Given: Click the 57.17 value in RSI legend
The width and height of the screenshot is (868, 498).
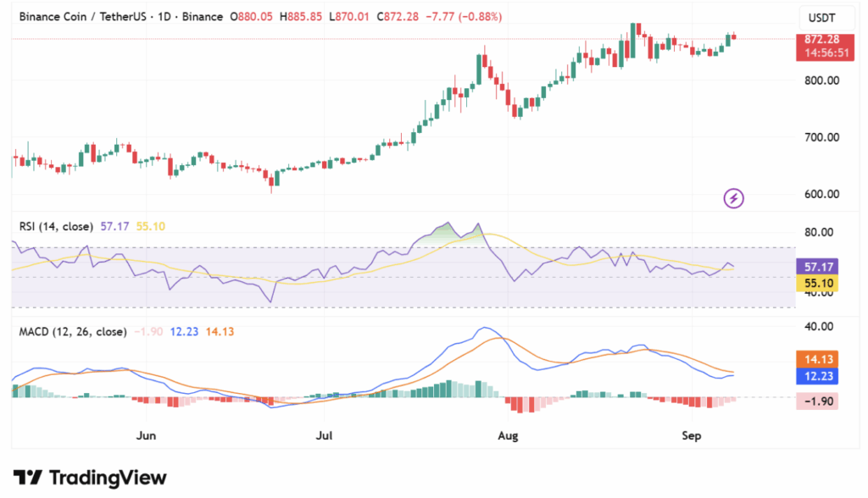Looking at the screenshot, I should pyautogui.click(x=114, y=226).
